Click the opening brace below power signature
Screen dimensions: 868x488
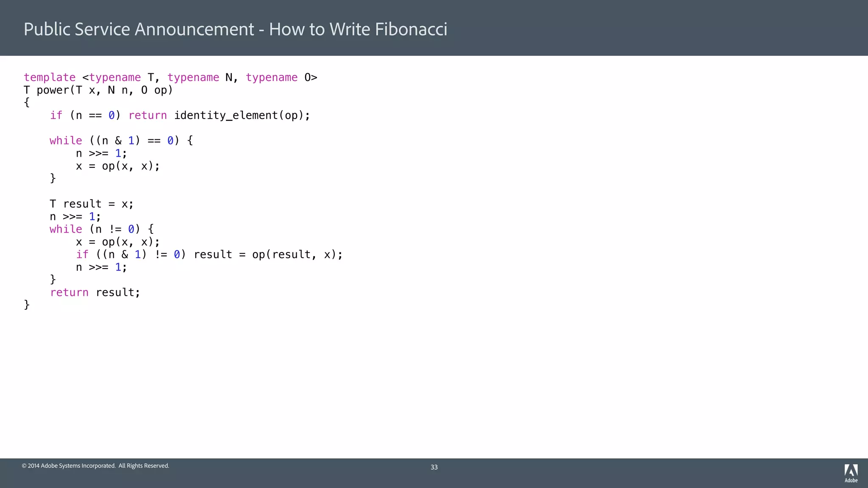[x=27, y=103]
